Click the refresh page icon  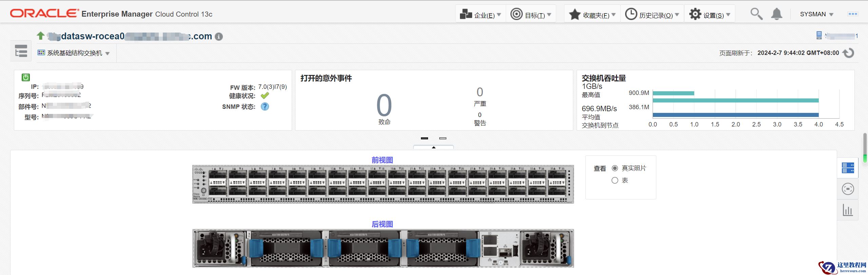tap(848, 53)
